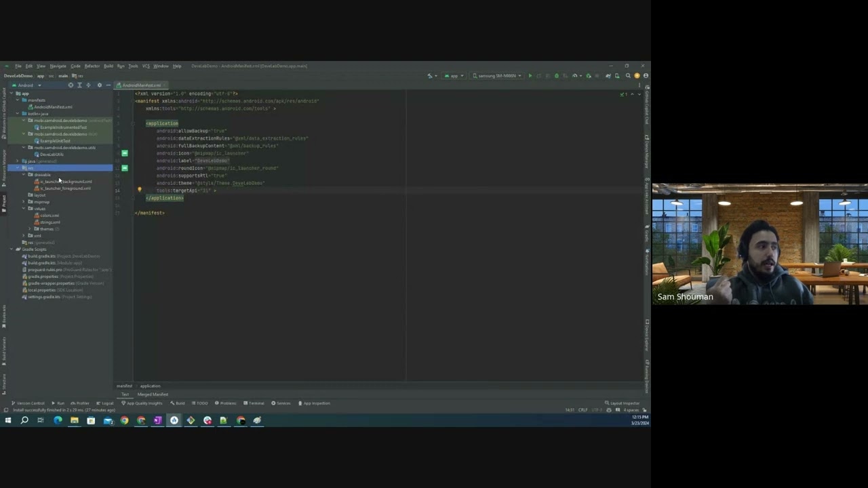Toggle the Logcat tool window
868x488 pixels.
click(105, 403)
